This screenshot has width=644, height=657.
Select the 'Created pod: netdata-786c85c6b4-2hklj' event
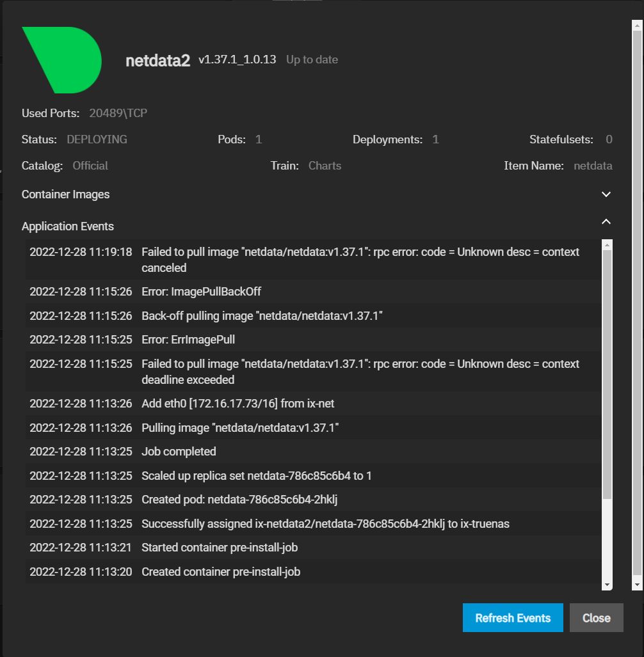(313, 500)
